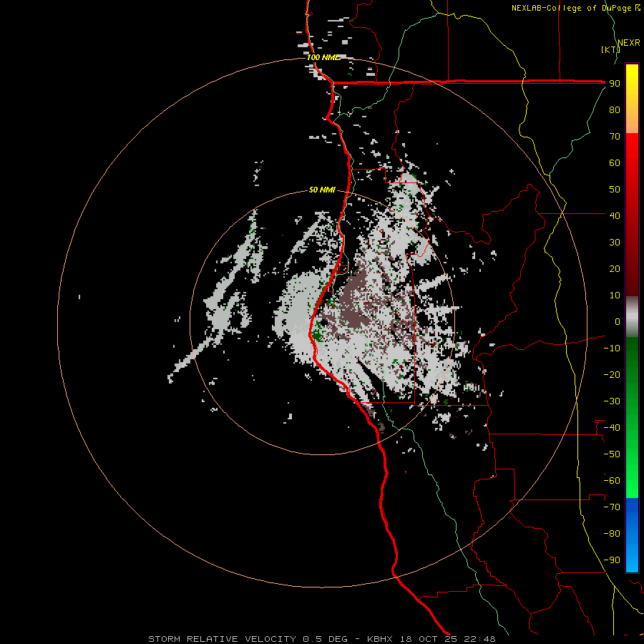Click the 30 value on the velocity scale

click(x=615, y=243)
